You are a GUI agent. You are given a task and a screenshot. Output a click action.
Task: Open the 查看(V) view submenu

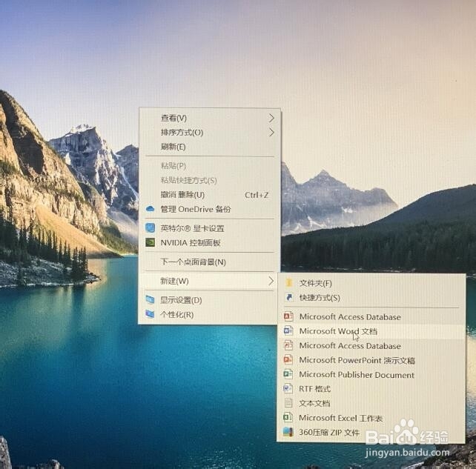[210, 118]
